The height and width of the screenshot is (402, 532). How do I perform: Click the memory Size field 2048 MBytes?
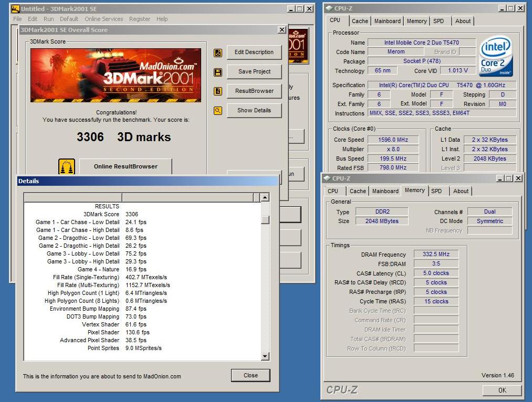tap(382, 221)
